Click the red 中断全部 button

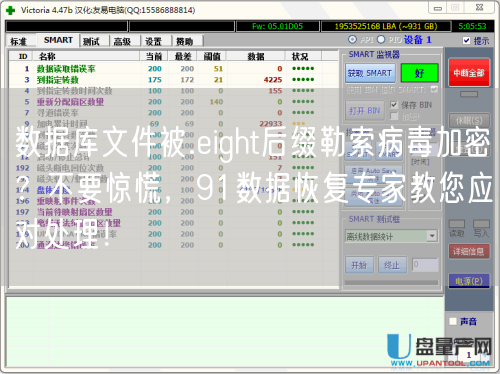469,73
